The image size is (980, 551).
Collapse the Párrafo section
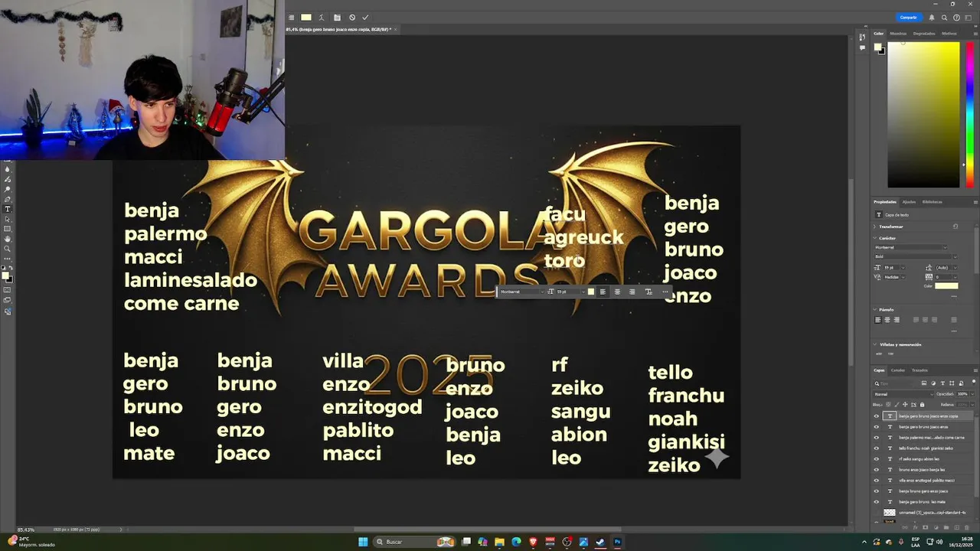(876, 310)
